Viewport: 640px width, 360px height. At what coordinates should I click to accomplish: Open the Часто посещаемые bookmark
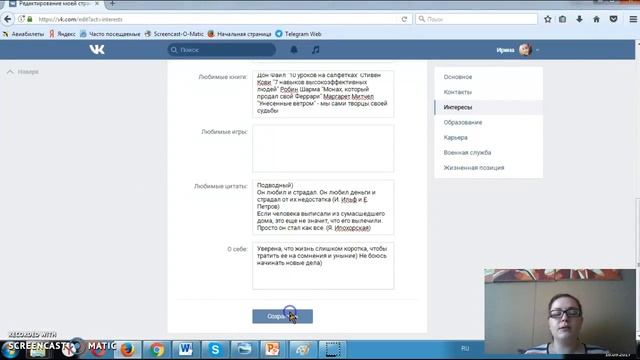(110, 34)
